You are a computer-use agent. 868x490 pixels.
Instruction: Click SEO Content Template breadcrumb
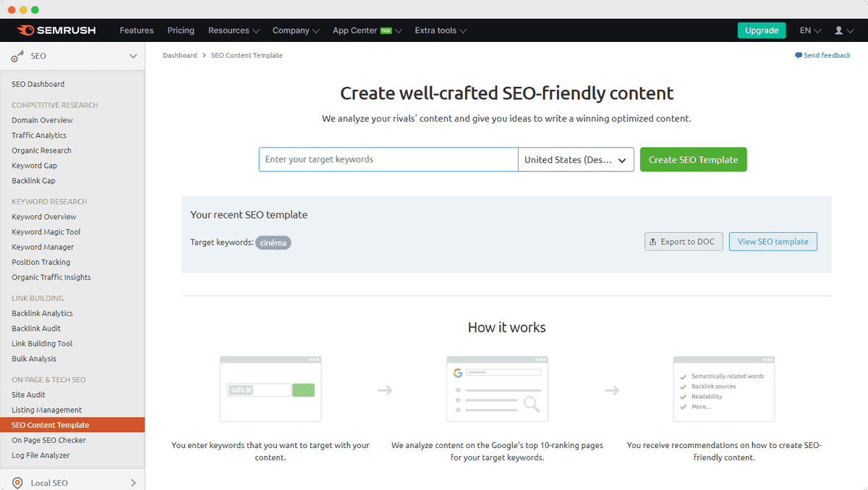click(247, 55)
